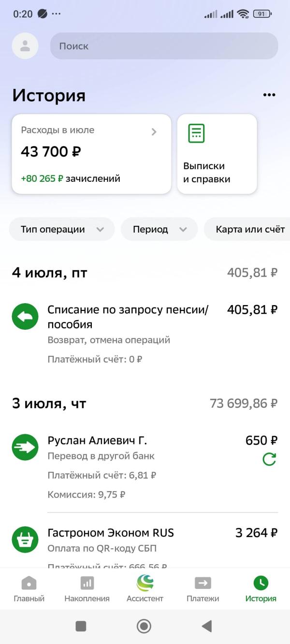Open the Ассистент Sber logo tab

point(145,589)
